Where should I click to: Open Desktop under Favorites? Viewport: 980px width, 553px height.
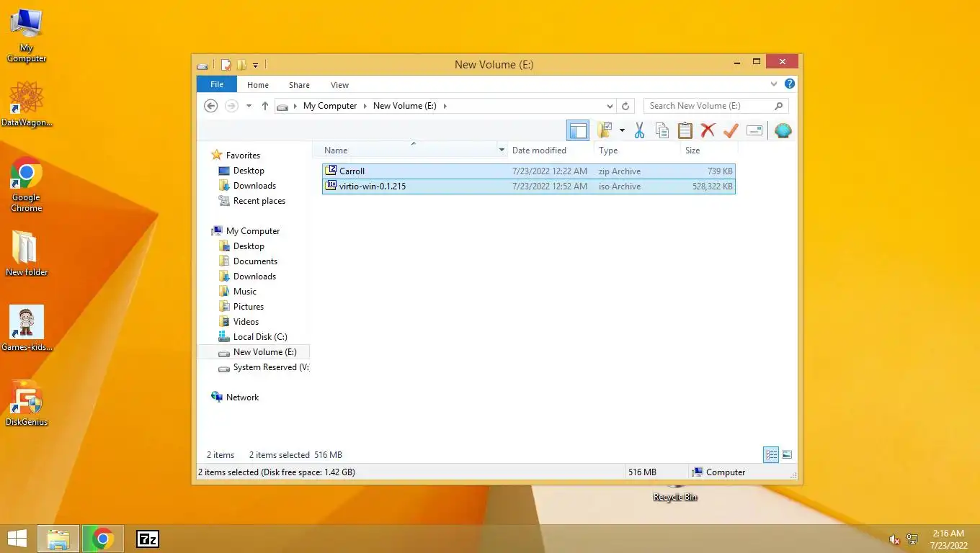pyautogui.click(x=249, y=171)
